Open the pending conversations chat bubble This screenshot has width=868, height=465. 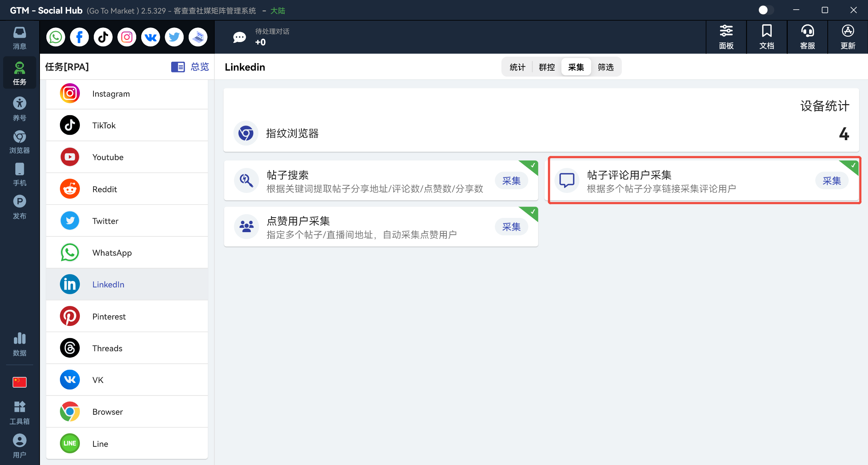coord(239,37)
